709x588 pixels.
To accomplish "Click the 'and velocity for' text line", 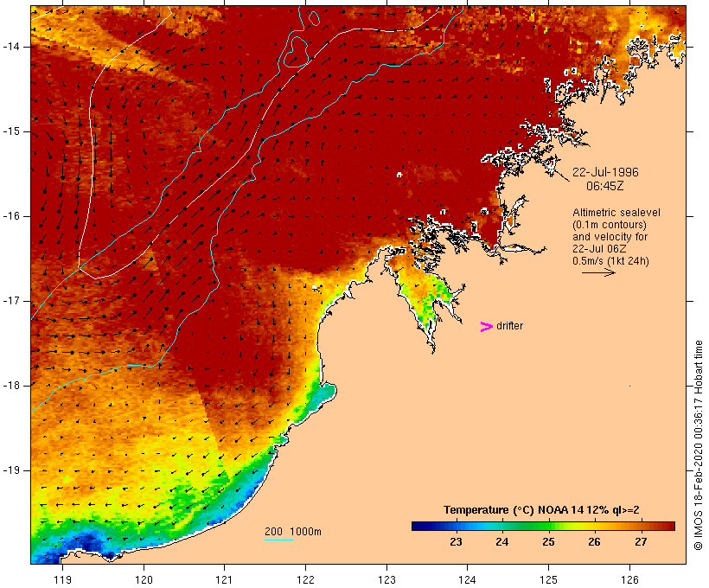I will pyautogui.click(x=610, y=237).
